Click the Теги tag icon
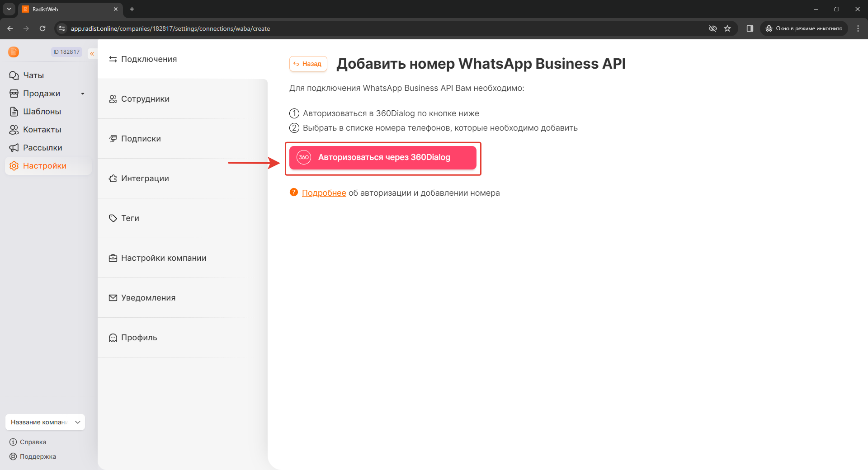This screenshot has height=470, width=868. click(113, 218)
